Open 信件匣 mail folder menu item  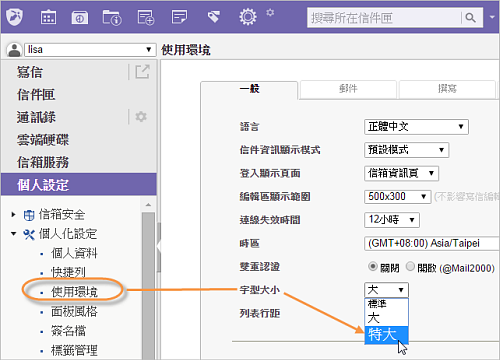[x=36, y=95]
